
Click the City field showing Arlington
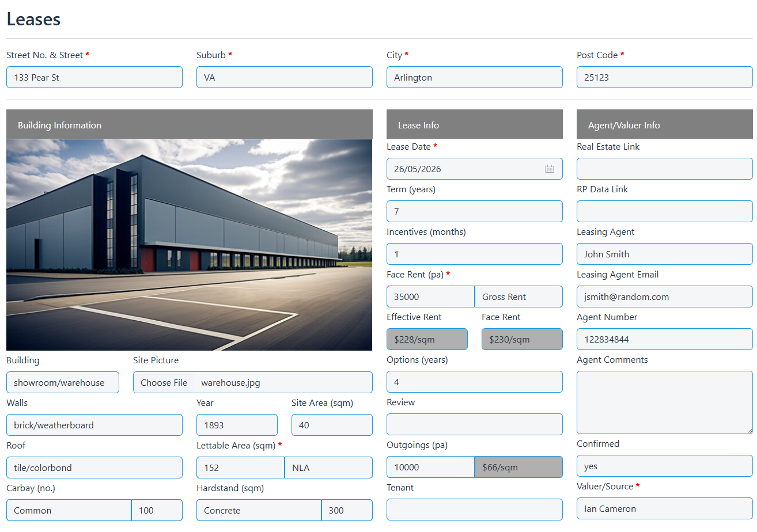point(475,77)
